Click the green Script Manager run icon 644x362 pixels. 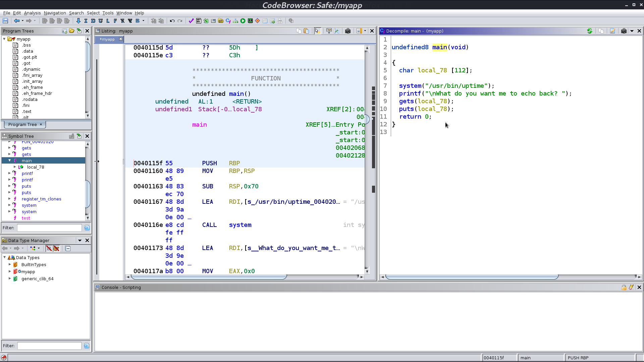click(243, 21)
